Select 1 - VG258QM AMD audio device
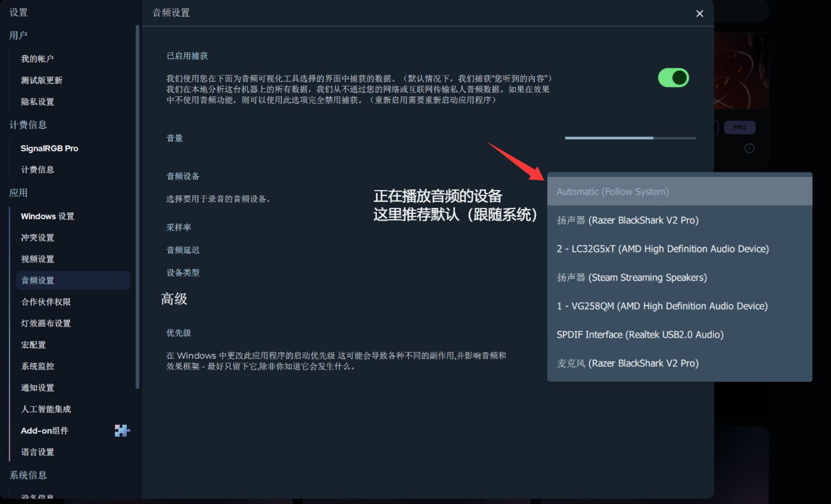The height and width of the screenshot is (504, 831). point(679,306)
